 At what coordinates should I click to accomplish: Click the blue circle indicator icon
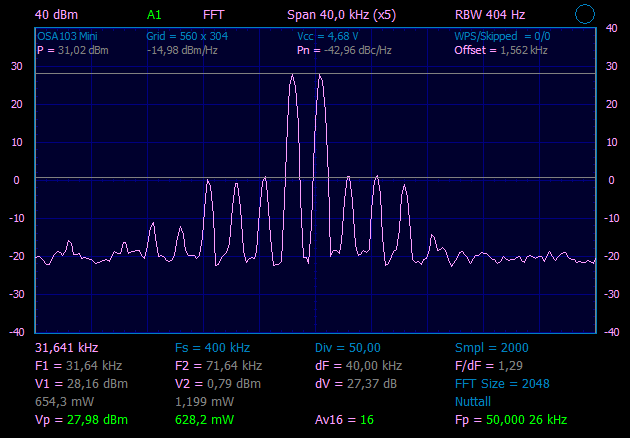pos(586,14)
